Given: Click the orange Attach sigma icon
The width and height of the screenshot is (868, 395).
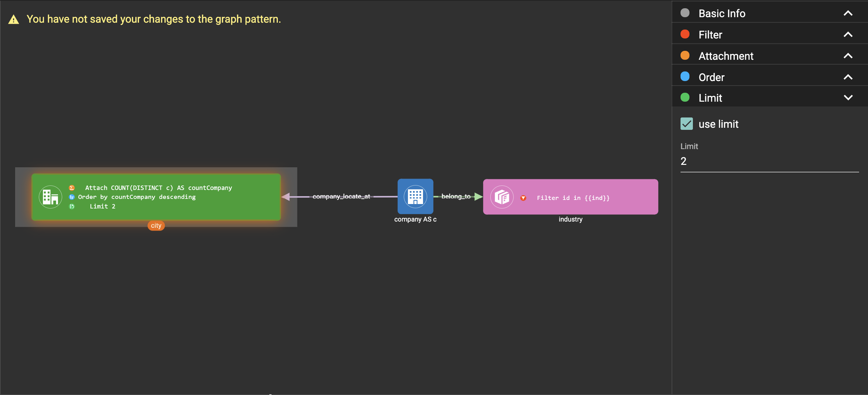Looking at the screenshot, I should pos(72,188).
